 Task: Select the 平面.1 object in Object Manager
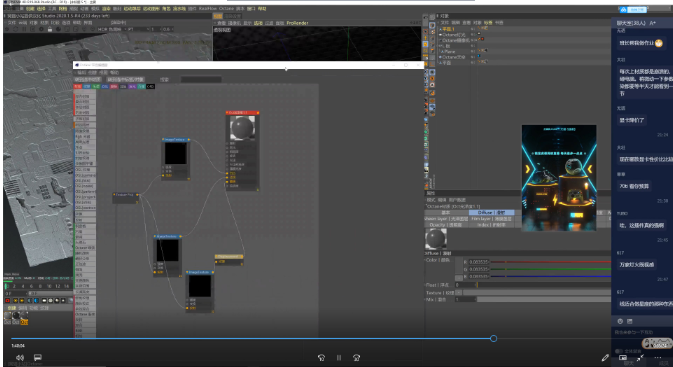coord(448,29)
